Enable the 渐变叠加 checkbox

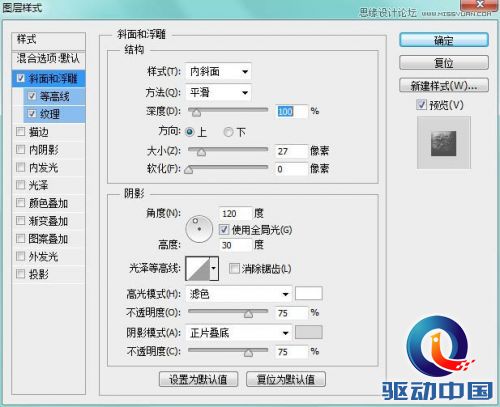coord(21,221)
